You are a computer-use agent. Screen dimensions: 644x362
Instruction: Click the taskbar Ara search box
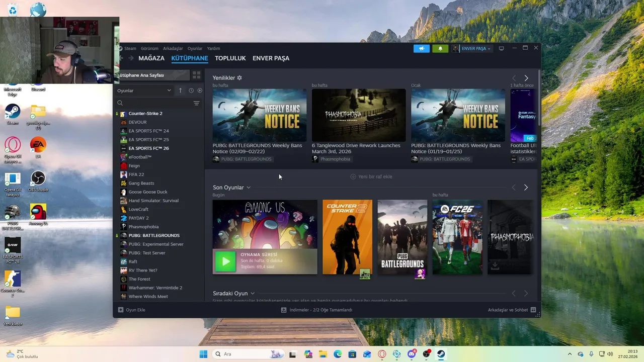point(248,354)
